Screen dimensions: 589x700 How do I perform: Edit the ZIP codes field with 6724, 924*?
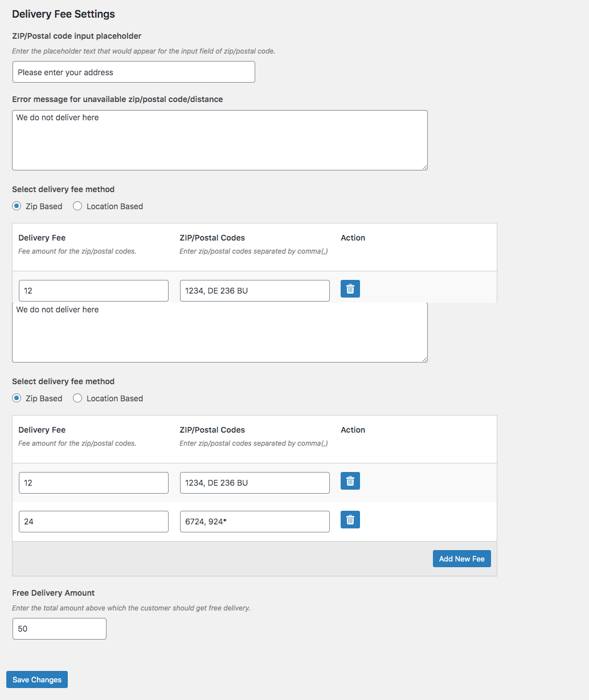coord(255,522)
